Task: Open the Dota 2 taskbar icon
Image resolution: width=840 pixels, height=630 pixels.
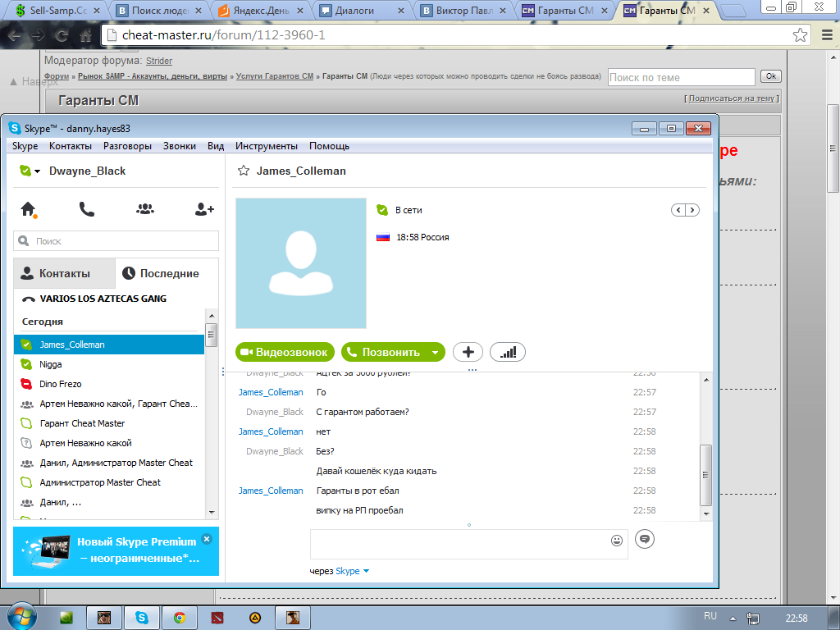Action: click(217, 618)
